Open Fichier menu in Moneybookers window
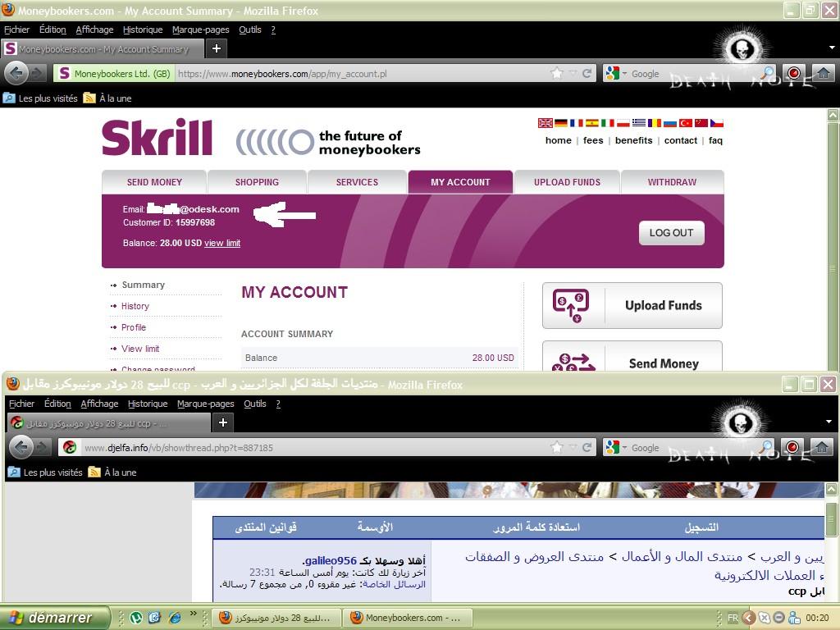Viewport: 840px width, 630px height. click(x=16, y=30)
